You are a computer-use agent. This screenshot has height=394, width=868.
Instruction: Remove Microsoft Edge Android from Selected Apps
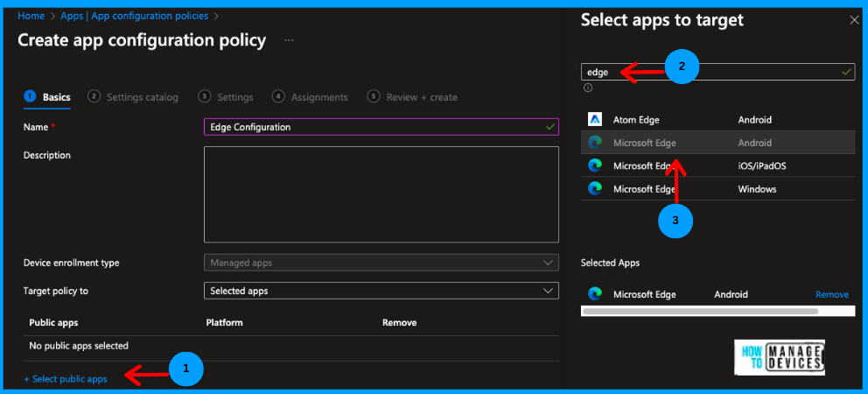click(x=832, y=294)
